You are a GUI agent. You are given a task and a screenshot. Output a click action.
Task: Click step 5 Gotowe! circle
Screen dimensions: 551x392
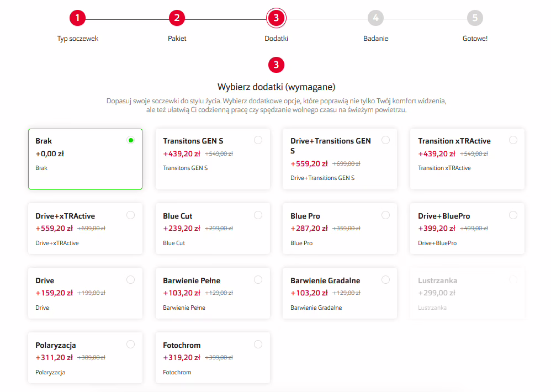(475, 18)
